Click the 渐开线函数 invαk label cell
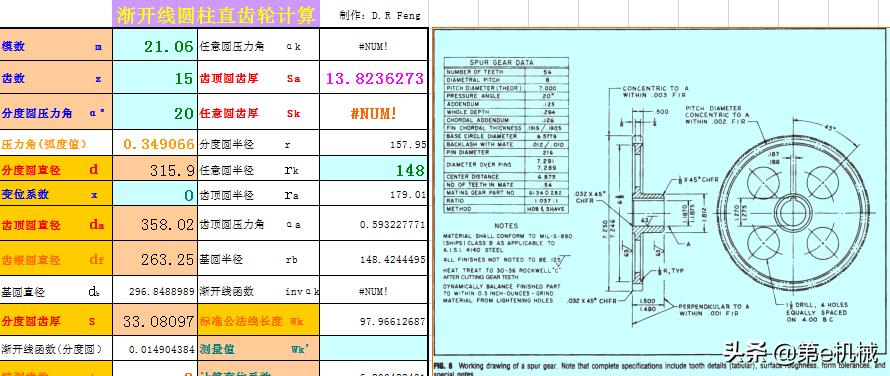890x376 pixels. 258,291
